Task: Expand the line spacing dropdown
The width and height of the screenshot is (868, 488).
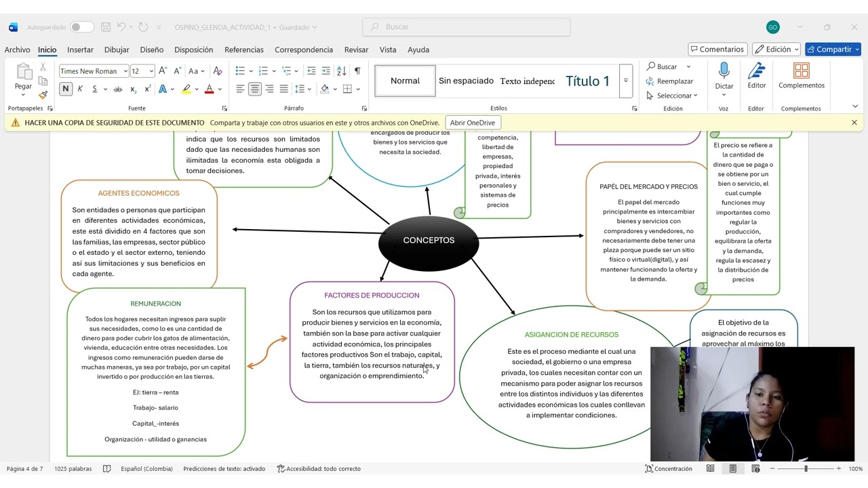Action: [309, 89]
